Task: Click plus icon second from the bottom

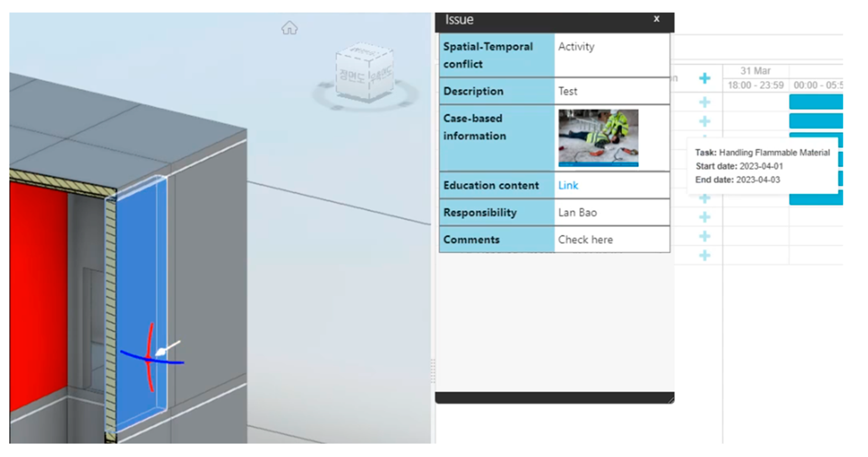Action: point(705,236)
